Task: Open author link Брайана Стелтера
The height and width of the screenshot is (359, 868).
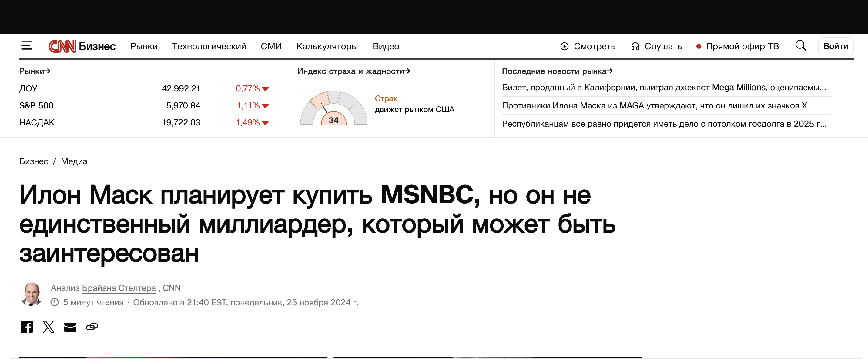Action: point(119,288)
